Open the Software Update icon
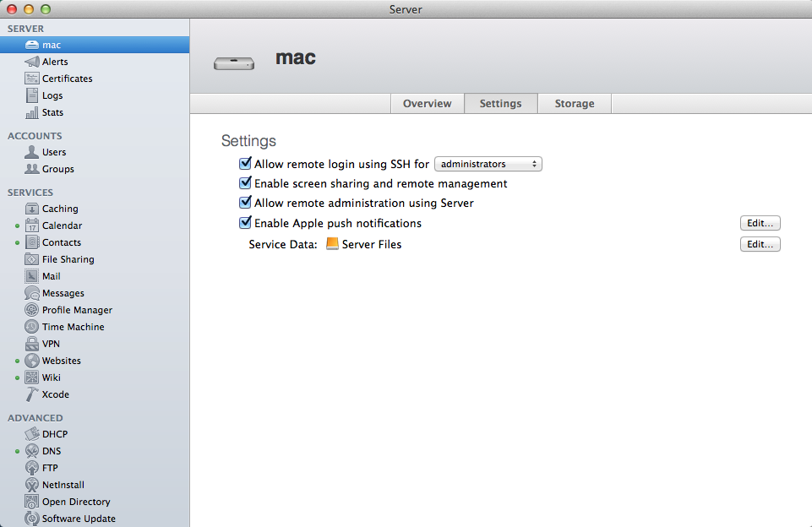Screen dimensions: 812x527 click(32, 519)
